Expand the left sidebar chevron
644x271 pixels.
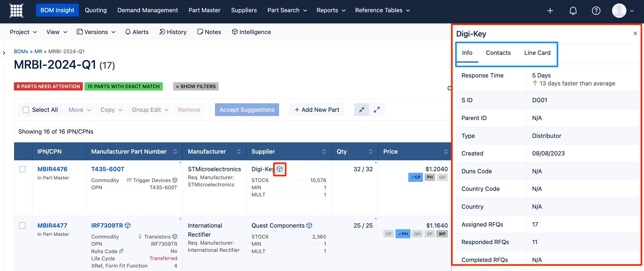pyautogui.click(x=4, y=53)
